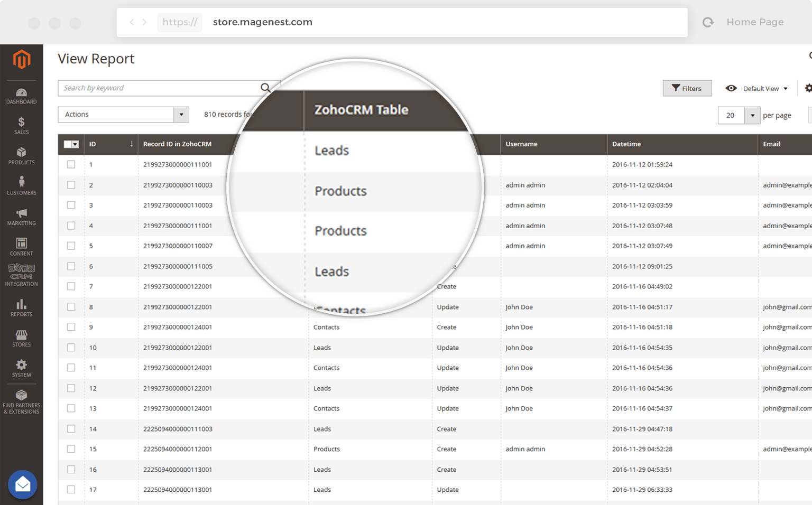Open the Stores sidebar menu
This screenshot has height=505, width=812.
click(x=22, y=339)
